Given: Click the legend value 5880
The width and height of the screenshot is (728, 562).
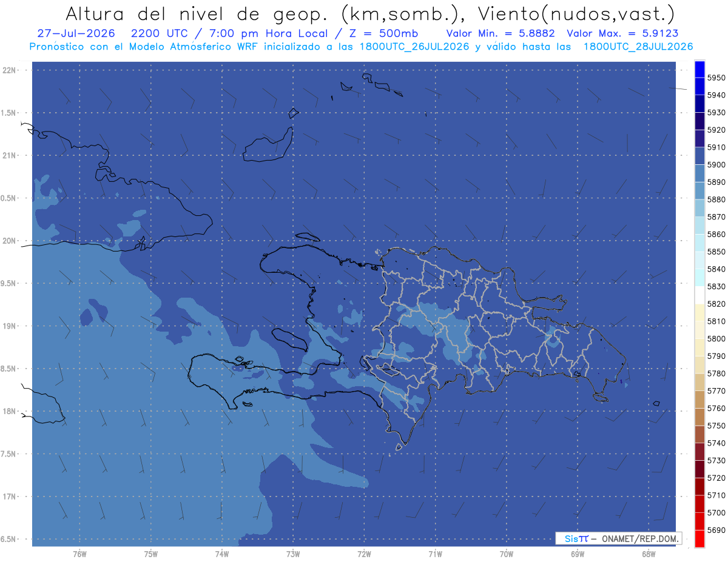Looking at the screenshot, I should 716,199.
